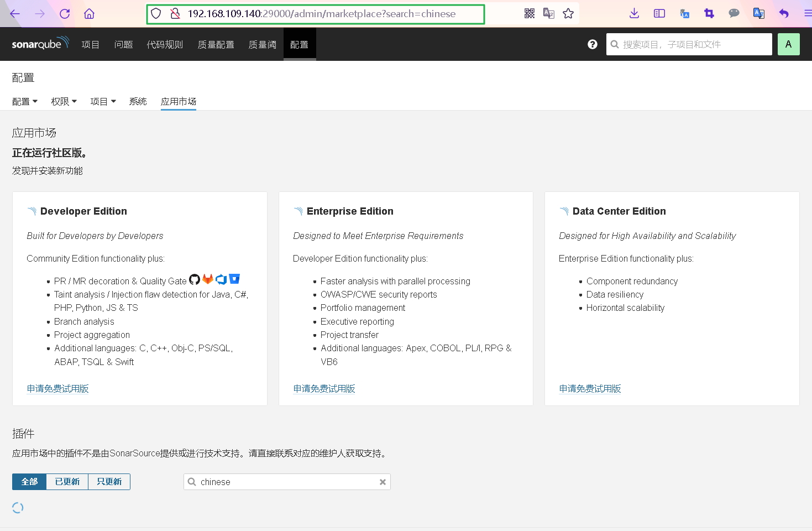Click the 'Project aggregation' list item
Image resolution: width=812 pixels, height=531 pixels.
point(92,335)
